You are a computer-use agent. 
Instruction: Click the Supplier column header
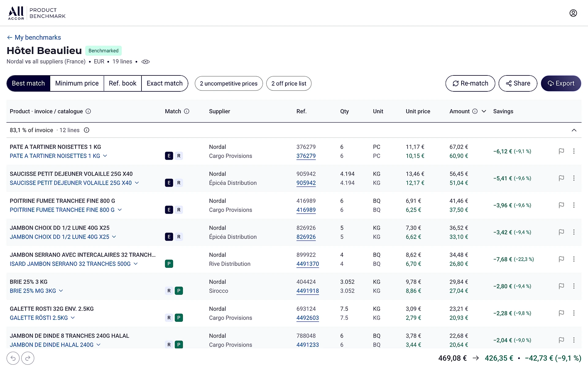(x=219, y=111)
